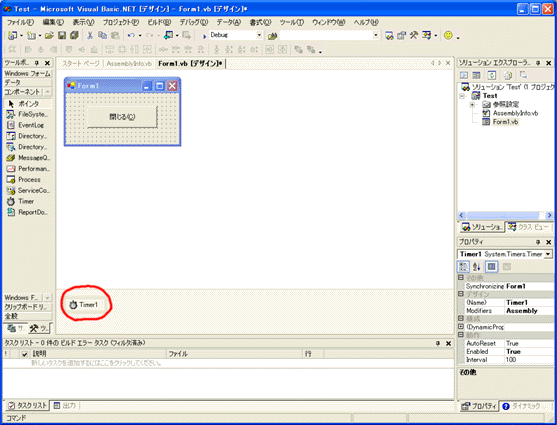Viewport: 557px width, 425px height.
Task: Switch to the クラス ビュー tab
Action: click(x=530, y=227)
